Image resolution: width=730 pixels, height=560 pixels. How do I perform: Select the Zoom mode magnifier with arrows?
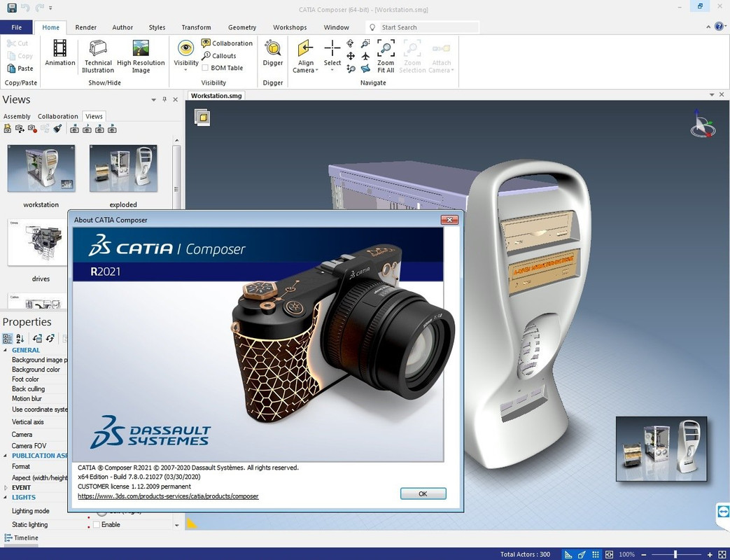pyautogui.click(x=350, y=69)
